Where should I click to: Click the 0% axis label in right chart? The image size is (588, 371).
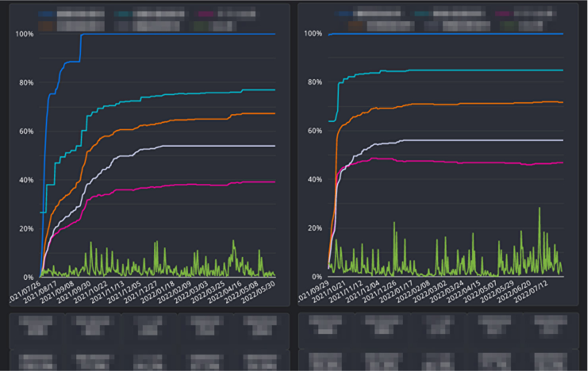click(x=317, y=276)
